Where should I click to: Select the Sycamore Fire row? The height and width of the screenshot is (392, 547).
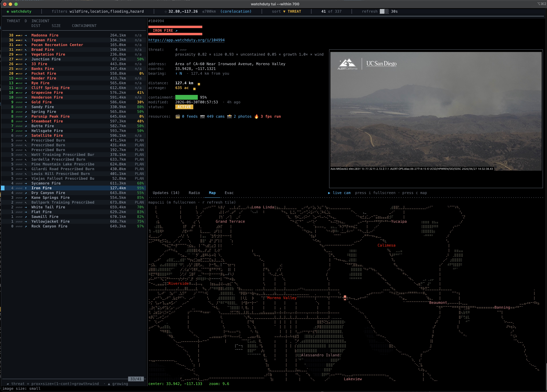74,184
